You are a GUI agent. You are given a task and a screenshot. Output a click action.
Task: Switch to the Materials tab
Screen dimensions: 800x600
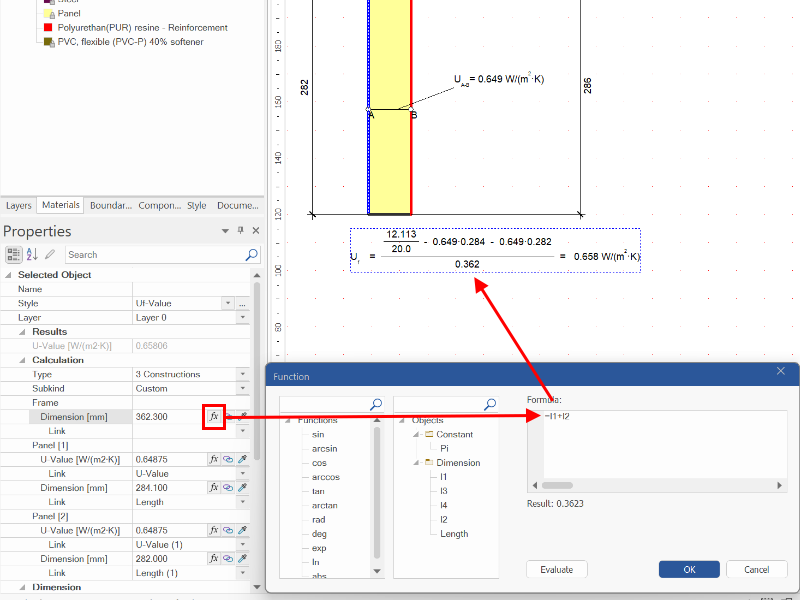coord(61,205)
